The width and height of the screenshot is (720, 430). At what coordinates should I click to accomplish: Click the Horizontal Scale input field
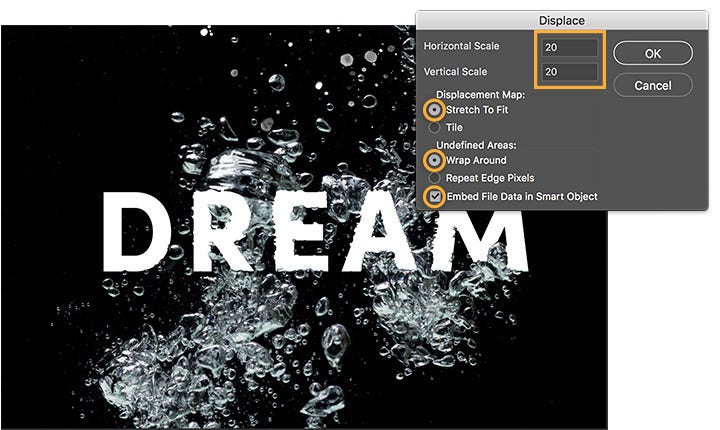570,47
